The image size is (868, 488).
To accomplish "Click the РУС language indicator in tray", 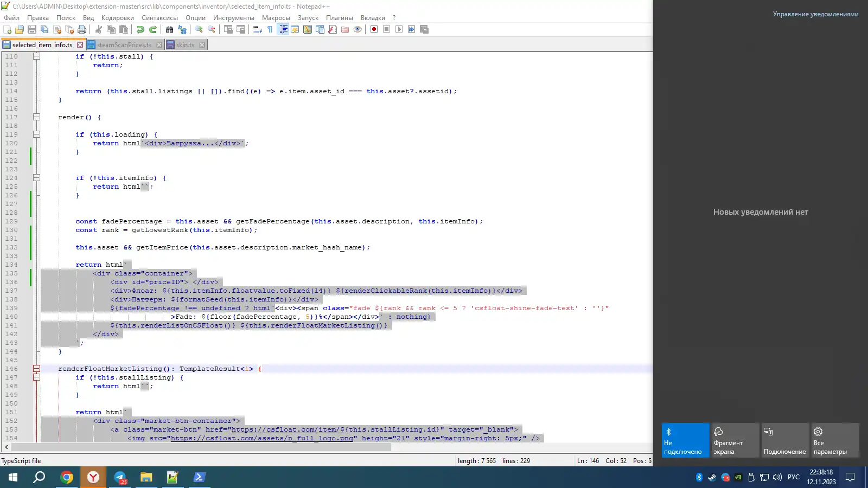I will coord(793,477).
